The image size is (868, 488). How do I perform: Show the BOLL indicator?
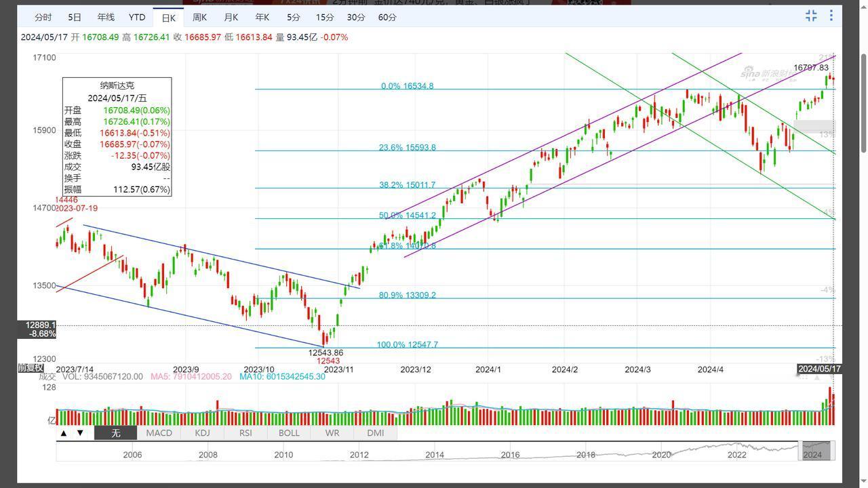(x=289, y=432)
